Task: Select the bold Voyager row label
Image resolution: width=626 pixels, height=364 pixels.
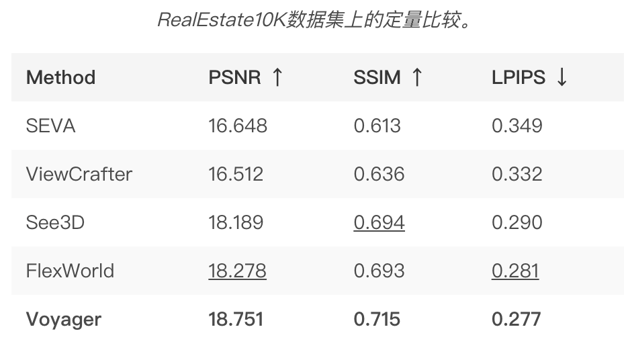Action: [x=64, y=320]
